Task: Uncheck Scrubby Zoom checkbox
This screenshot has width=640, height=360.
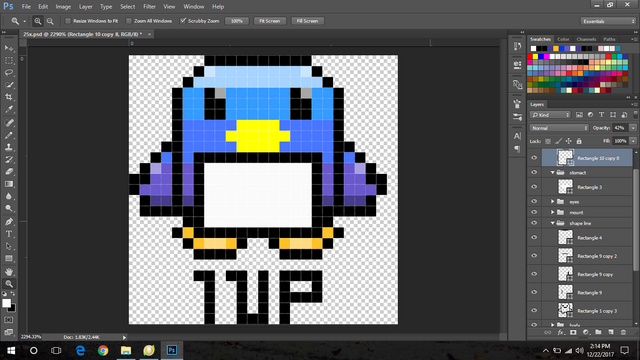Action: pos(183,21)
